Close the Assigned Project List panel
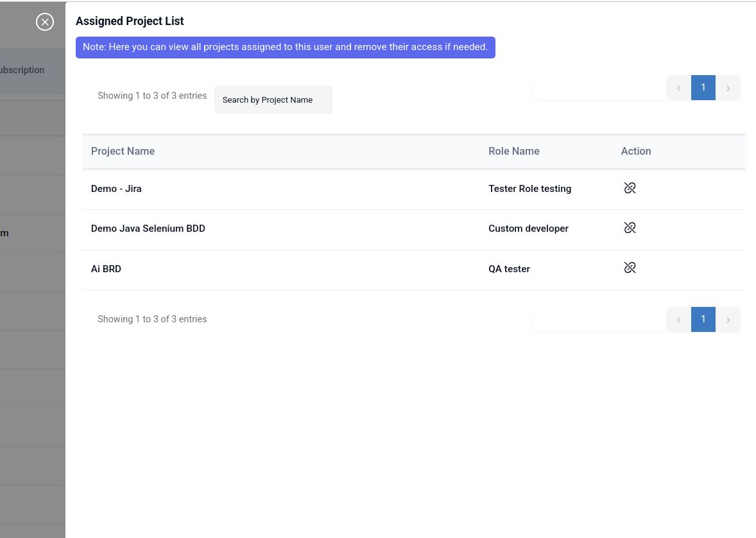 (x=45, y=22)
